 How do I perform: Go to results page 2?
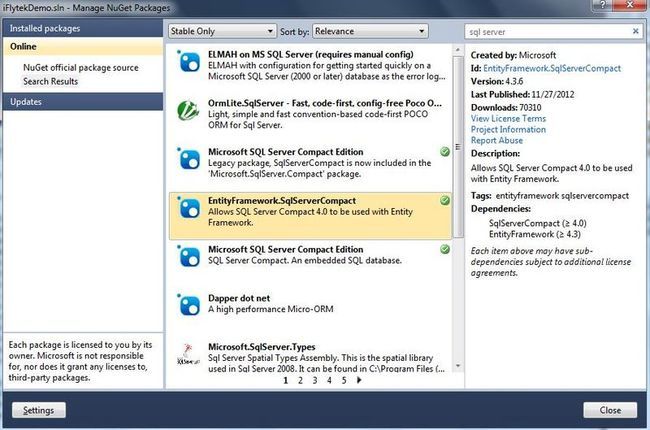coord(300,380)
